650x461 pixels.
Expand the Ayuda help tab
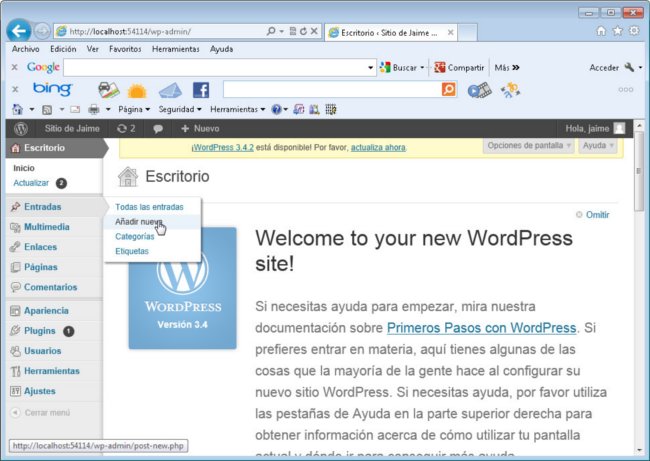coord(598,146)
